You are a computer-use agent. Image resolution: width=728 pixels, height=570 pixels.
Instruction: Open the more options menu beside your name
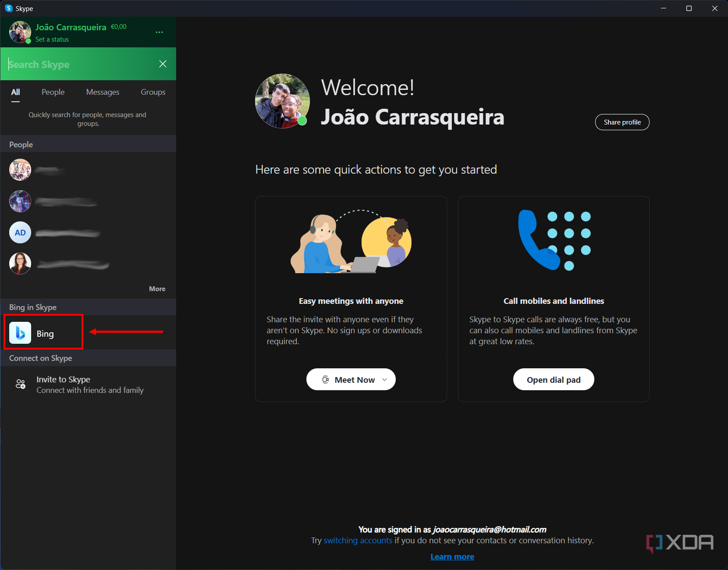[159, 32]
